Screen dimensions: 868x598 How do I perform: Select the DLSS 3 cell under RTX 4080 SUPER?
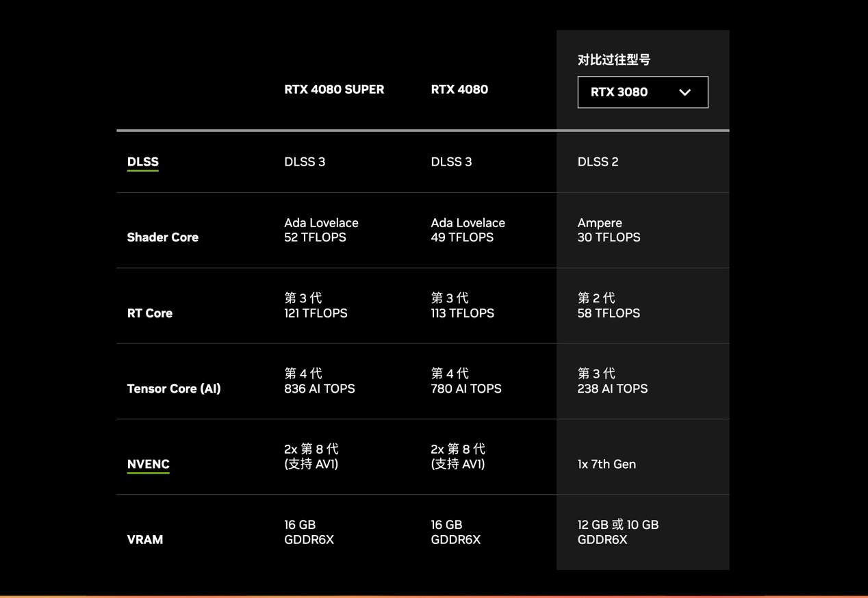tap(305, 161)
